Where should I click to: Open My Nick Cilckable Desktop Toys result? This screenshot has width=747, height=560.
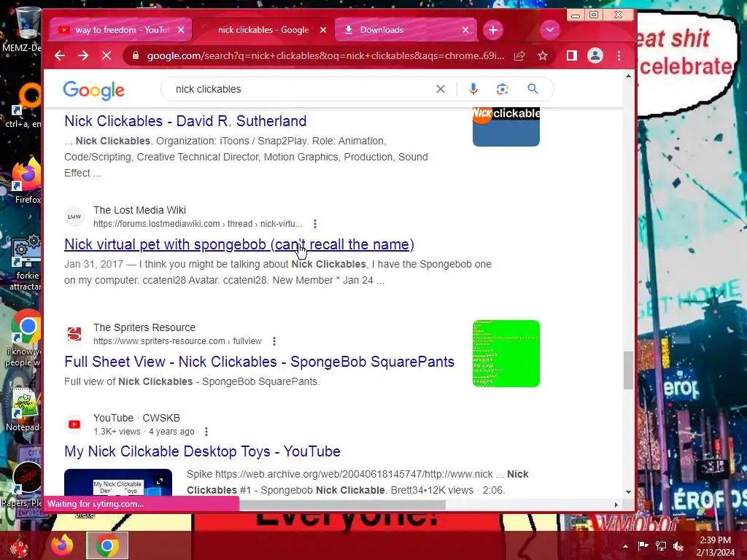(x=203, y=451)
